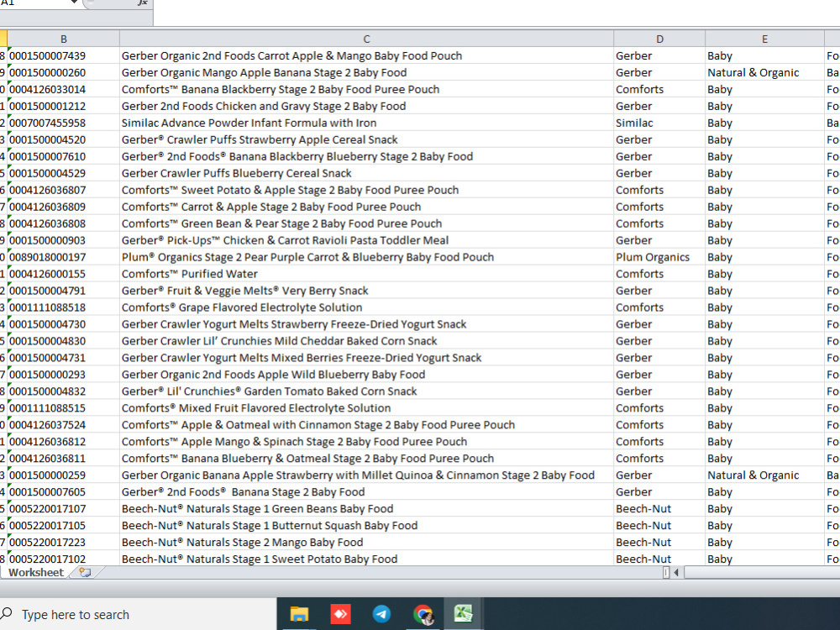Select Beech-Nut brand cell in Green Beans row

click(x=659, y=508)
